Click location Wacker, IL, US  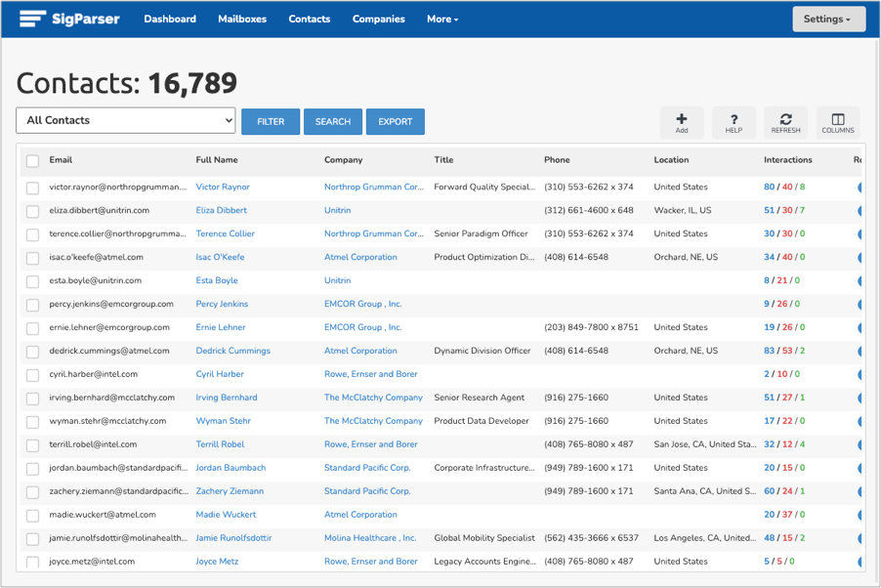(x=682, y=210)
